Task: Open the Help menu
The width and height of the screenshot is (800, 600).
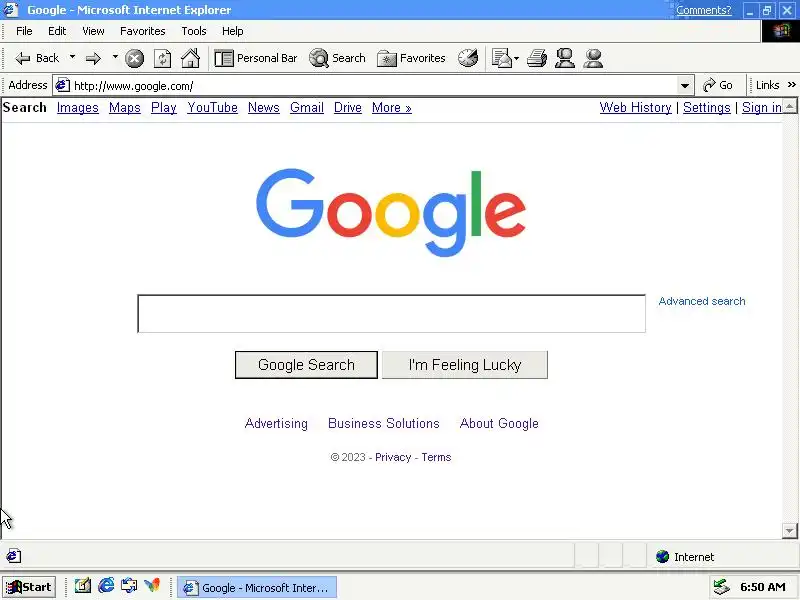Action: pos(233,31)
